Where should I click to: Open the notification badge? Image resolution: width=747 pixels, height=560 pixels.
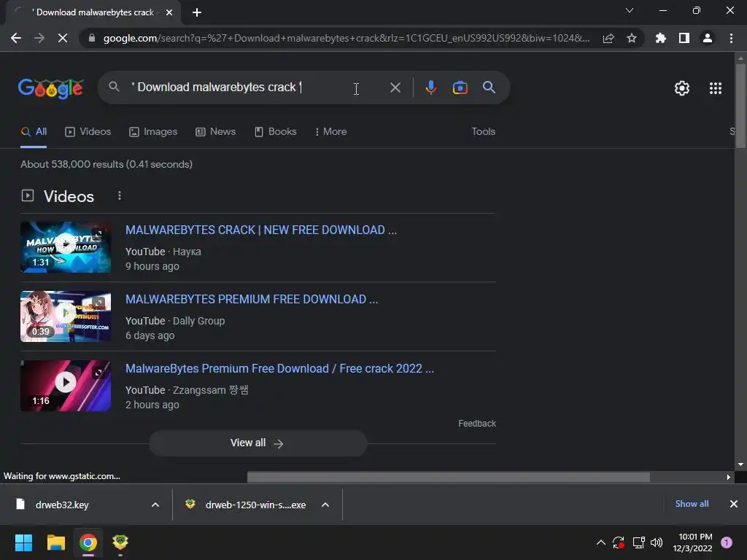(727, 542)
